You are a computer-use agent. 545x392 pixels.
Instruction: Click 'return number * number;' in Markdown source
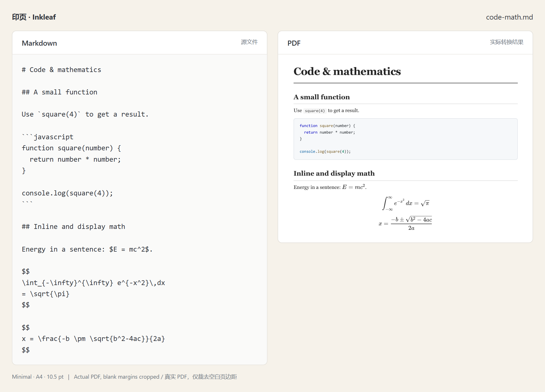75,159
